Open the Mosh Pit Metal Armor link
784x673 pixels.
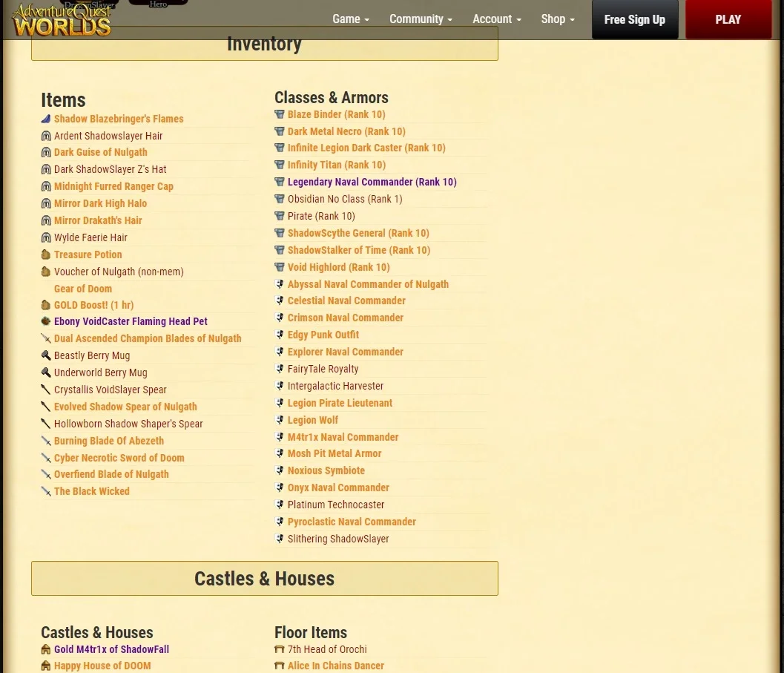(x=335, y=453)
